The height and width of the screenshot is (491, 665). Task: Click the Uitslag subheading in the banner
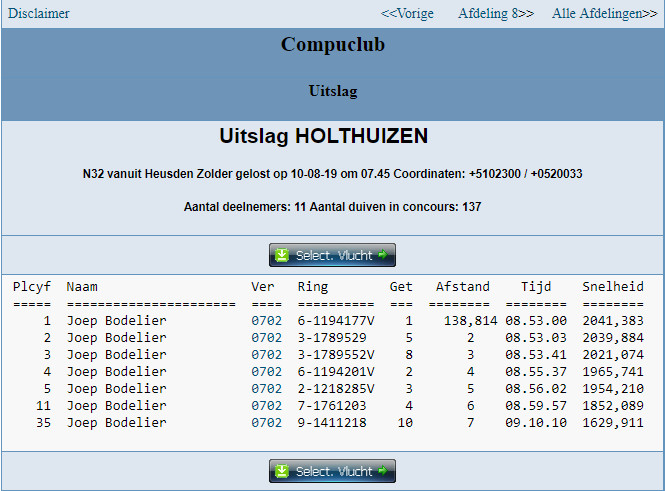click(x=333, y=91)
